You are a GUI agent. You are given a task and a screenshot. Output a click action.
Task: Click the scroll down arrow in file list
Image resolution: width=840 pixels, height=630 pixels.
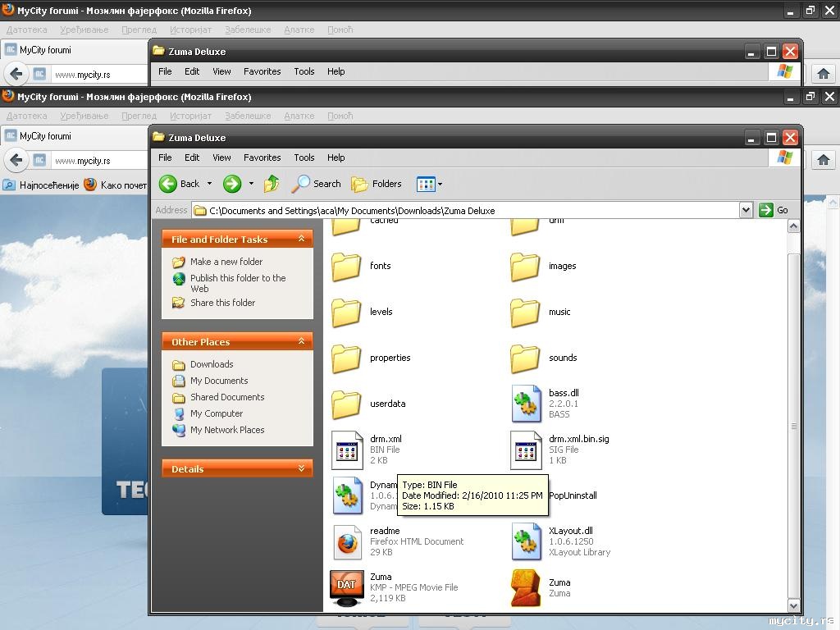click(x=793, y=605)
